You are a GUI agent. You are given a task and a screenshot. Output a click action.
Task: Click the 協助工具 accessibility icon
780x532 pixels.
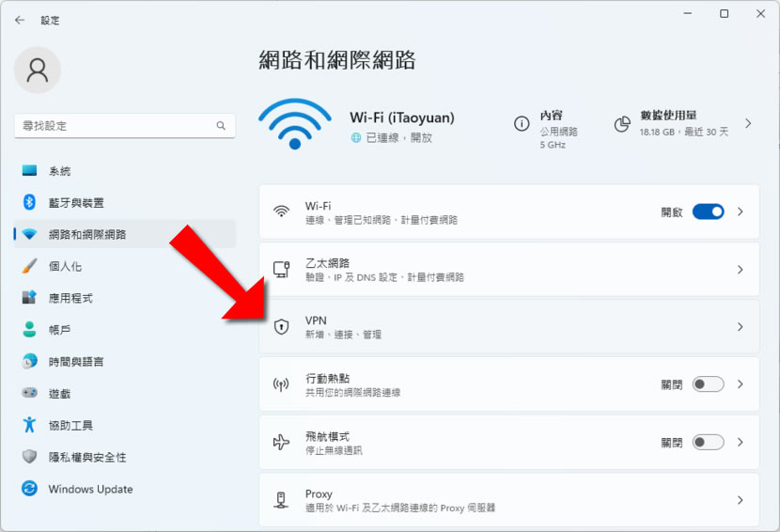[29, 425]
